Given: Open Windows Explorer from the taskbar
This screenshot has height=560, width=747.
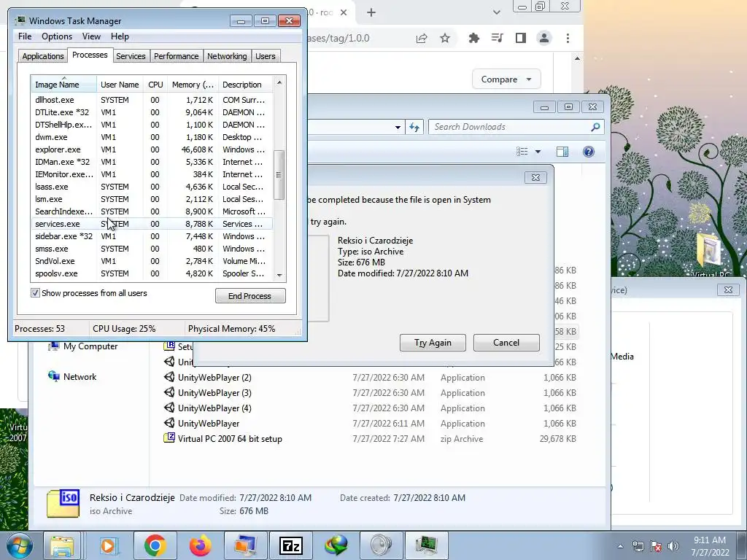Looking at the screenshot, I should tap(62, 545).
